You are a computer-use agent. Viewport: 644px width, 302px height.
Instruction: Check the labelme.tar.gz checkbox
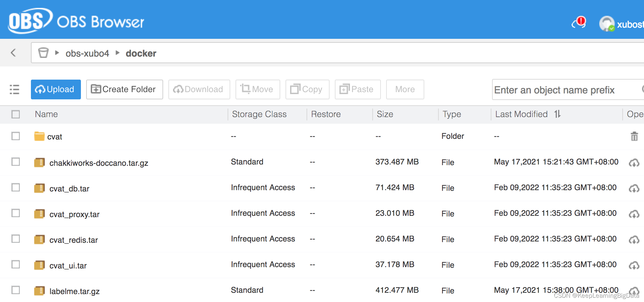coord(15,290)
